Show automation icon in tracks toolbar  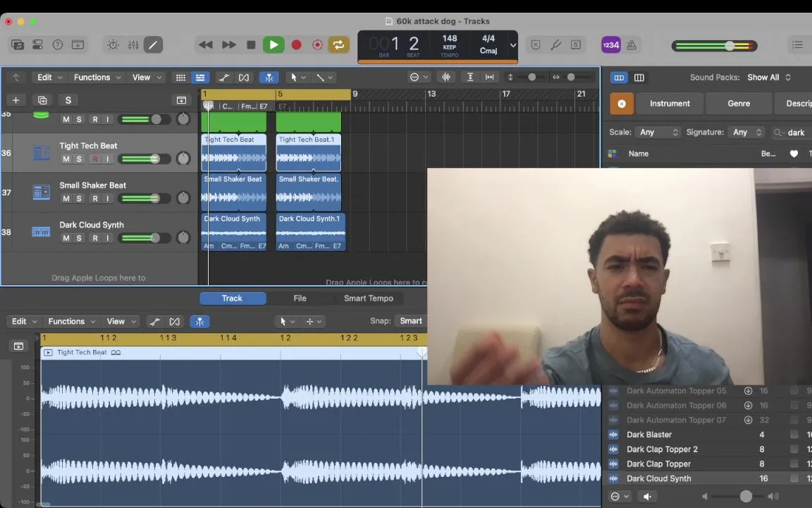223,78
